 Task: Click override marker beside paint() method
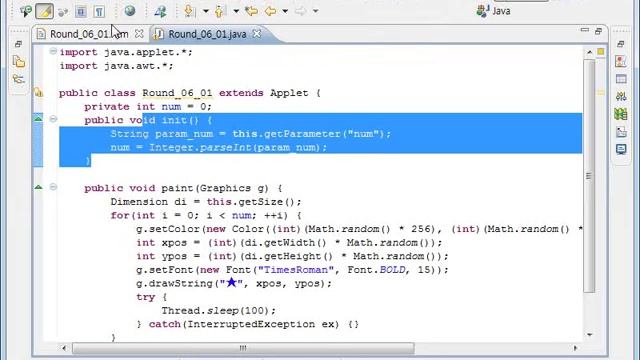coord(38,187)
